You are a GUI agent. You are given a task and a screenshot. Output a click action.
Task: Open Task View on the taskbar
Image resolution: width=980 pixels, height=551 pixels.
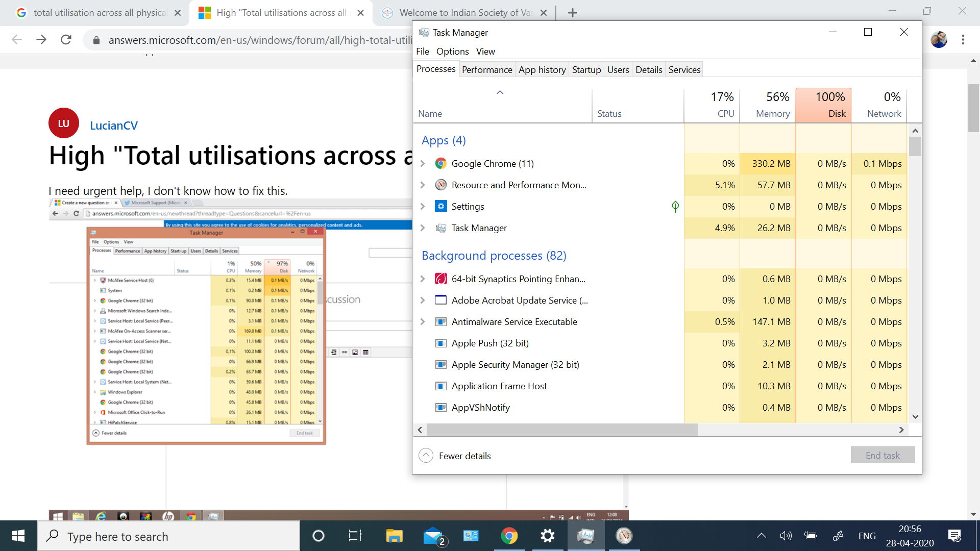(355, 536)
